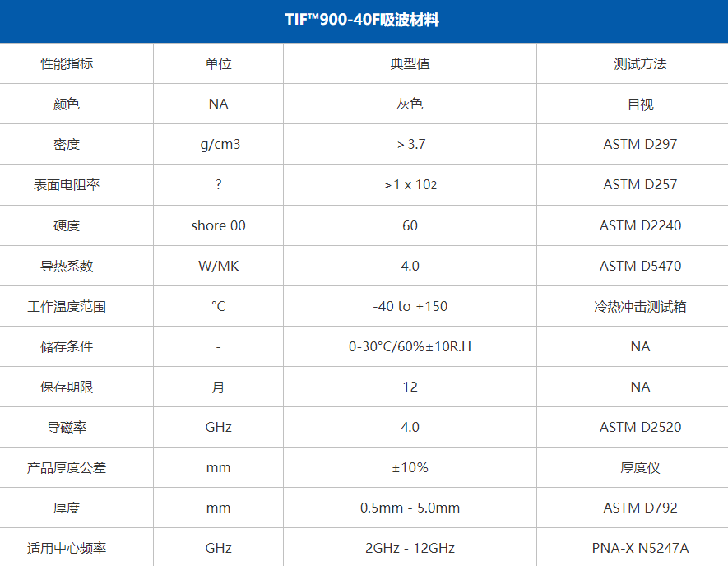Click the 灰色 typical value cell
Screen dimensions: 728x566
(410, 104)
